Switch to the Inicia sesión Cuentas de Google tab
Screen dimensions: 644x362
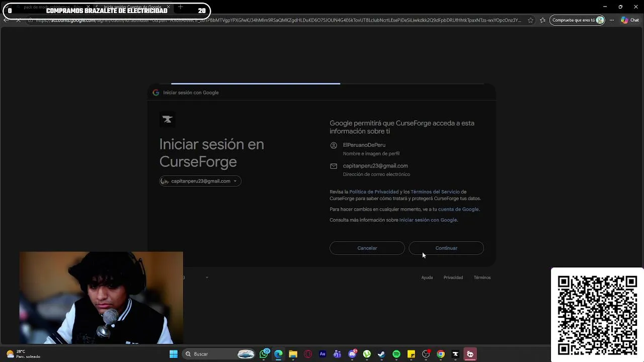tap(133, 7)
